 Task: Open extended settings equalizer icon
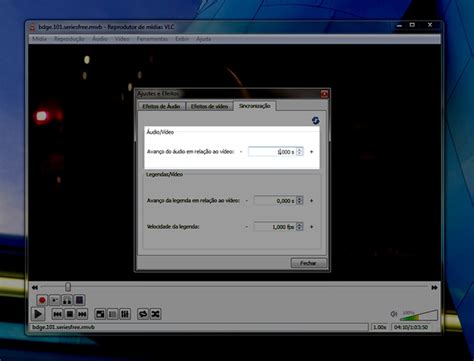pyautogui.click(x=125, y=314)
